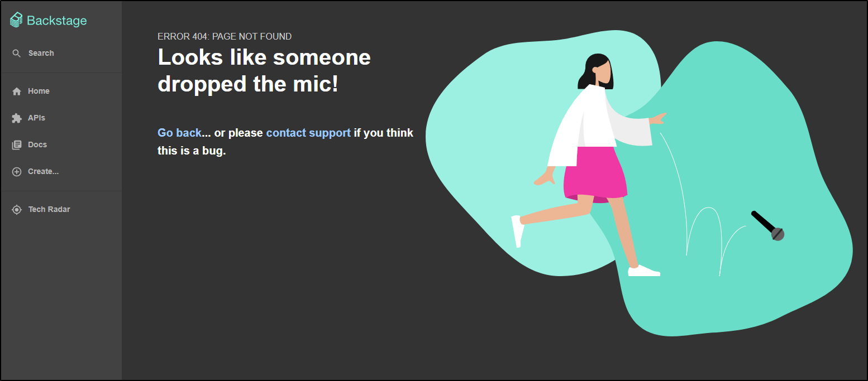Click the Docs library icon
This screenshot has width=868, height=381.
[x=17, y=145]
